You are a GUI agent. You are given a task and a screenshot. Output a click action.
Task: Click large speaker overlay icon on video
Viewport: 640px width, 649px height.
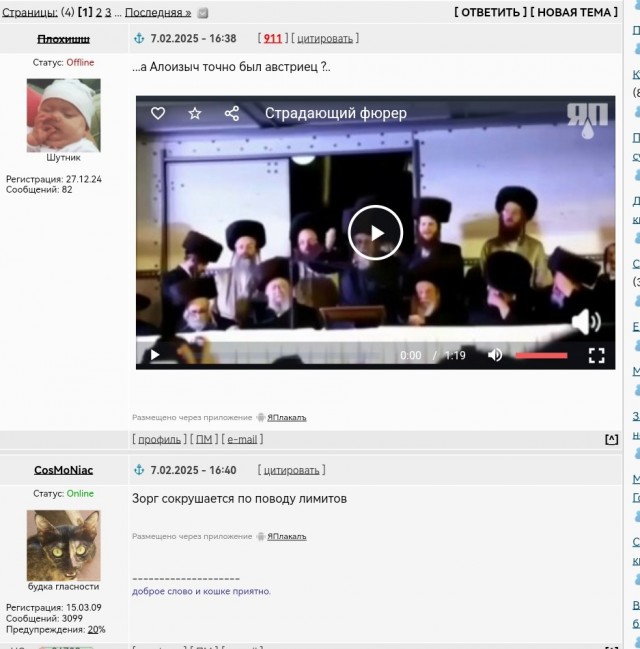pos(586,321)
